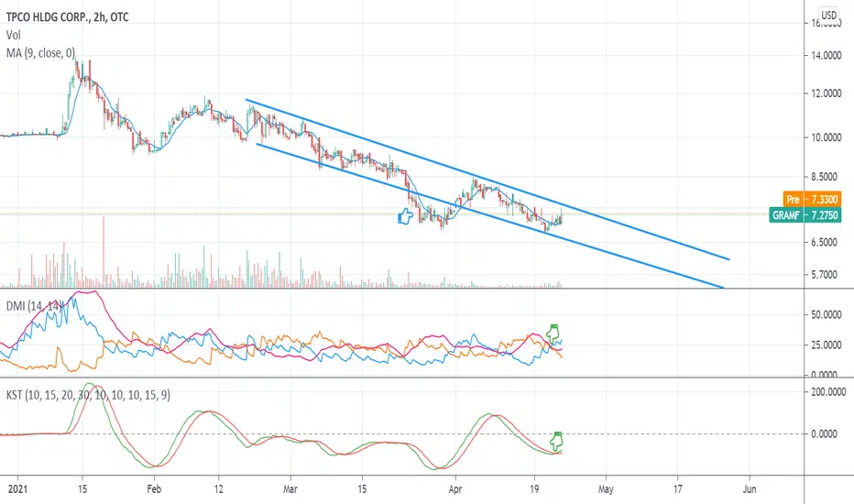The height and width of the screenshot is (504, 854).
Task: Click the 6.5000 price axis label
Action: pos(825,243)
